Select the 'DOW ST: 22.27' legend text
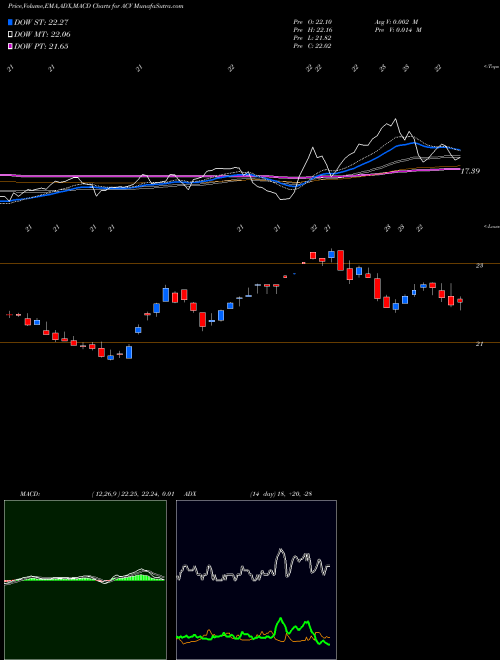Screen dimensions: 500x660 coord(41,22)
